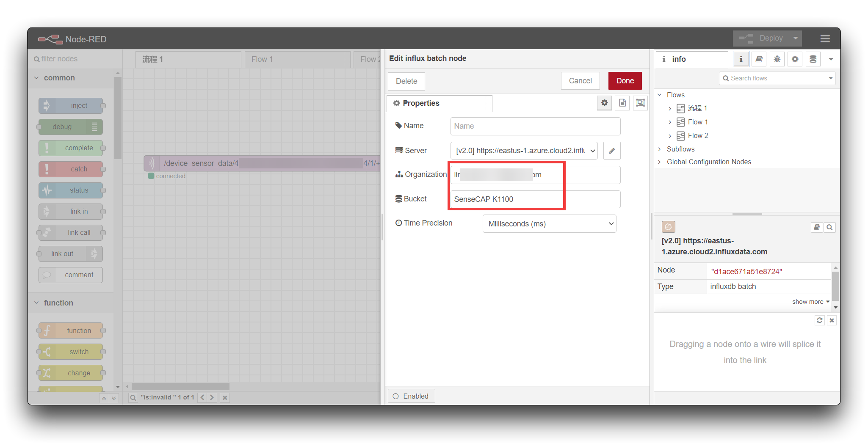Open the main hamburger menu
Image resolution: width=868 pixels, height=446 pixels.
pos(825,39)
